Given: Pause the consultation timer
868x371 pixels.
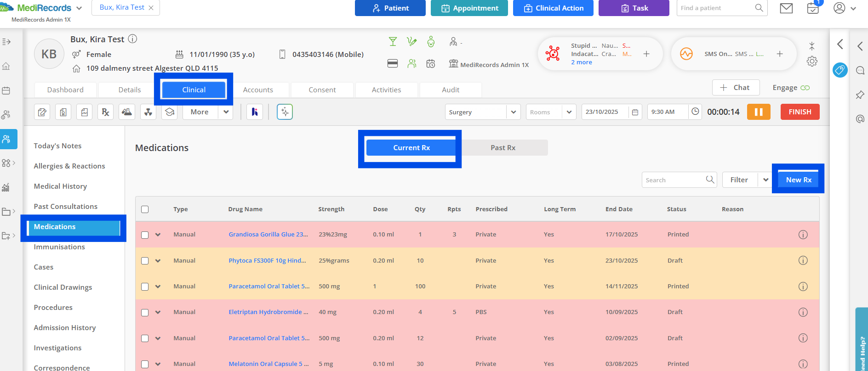Looking at the screenshot, I should tap(758, 112).
